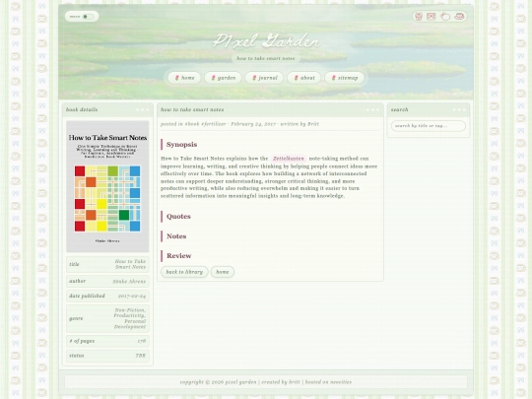
Task: Click the cupcake pixel icon in header
Action: point(419,17)
